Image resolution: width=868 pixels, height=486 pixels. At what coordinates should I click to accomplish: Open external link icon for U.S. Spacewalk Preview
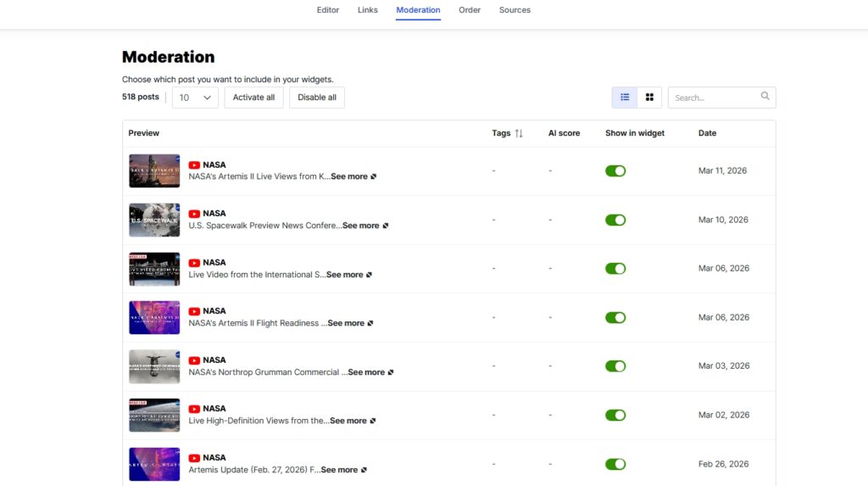click(x=386, y=226)
